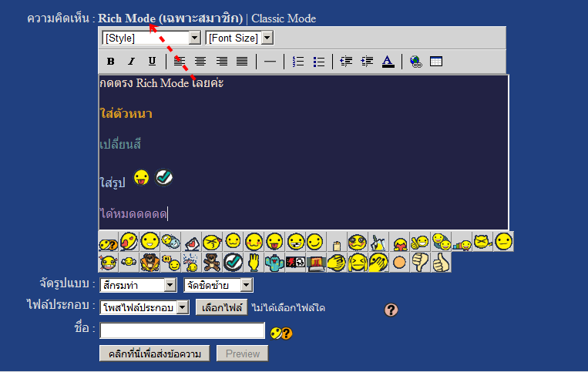The width and height of the screenshot is (588, 372).
Task: Insert the dizzy swirly-eyes emoticon
Action: click(x=358, y=242)
